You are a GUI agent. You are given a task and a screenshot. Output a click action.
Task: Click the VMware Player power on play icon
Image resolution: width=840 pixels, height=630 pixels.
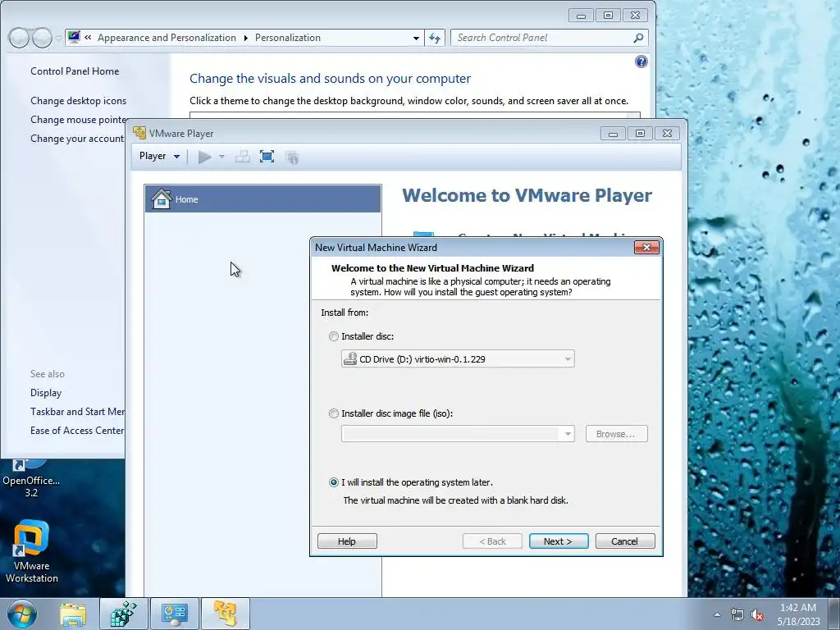[204, 157]
